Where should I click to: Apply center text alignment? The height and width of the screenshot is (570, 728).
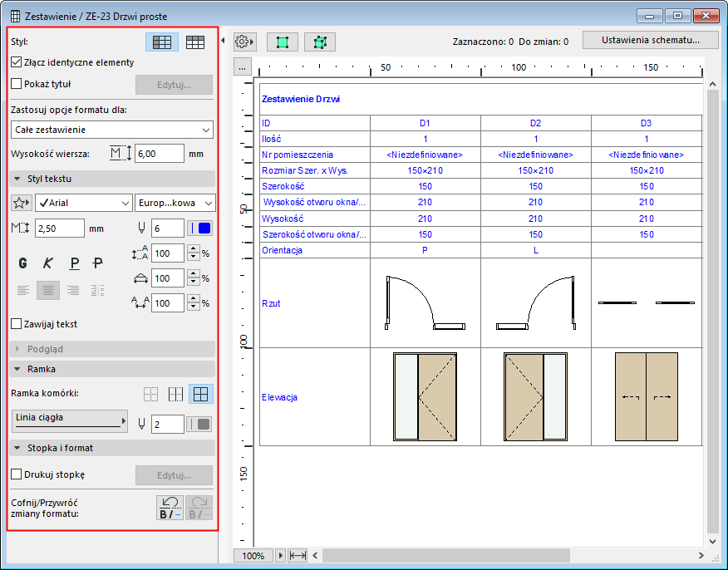pyautogui.click(x=48, y=290)
